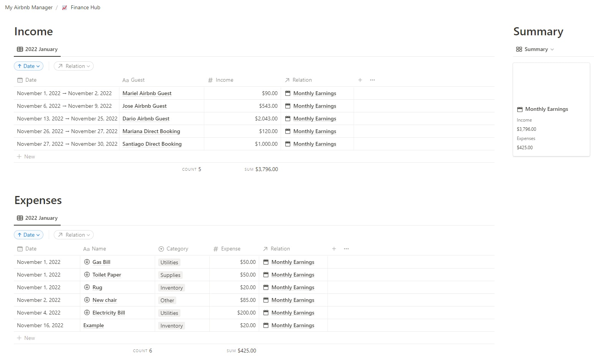This screenshot has height=364, width=594.
Task: Click the calendar icon in Dario Airbnb Guest row
Action: 288,119
